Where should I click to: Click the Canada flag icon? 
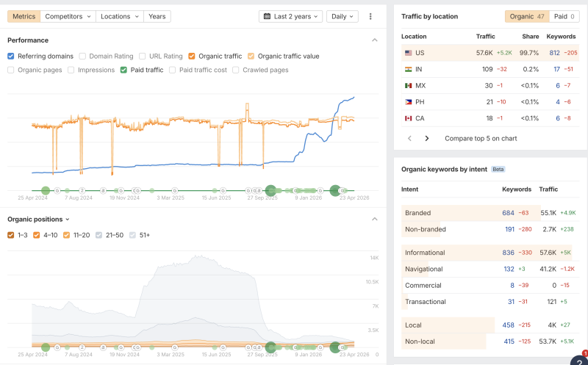click(409, 118)
